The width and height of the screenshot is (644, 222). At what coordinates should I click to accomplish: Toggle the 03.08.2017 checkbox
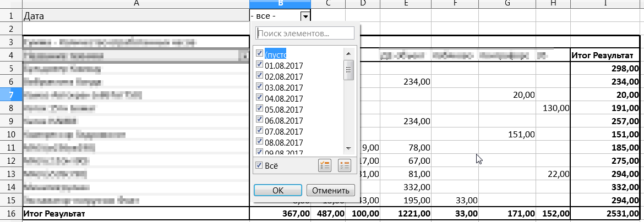pos(259,86)
